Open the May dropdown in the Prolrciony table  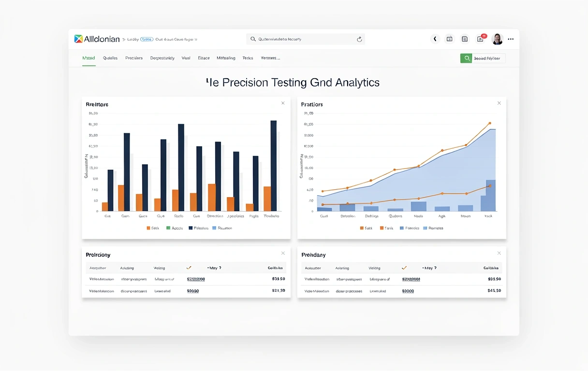click(x=213, y=268)
